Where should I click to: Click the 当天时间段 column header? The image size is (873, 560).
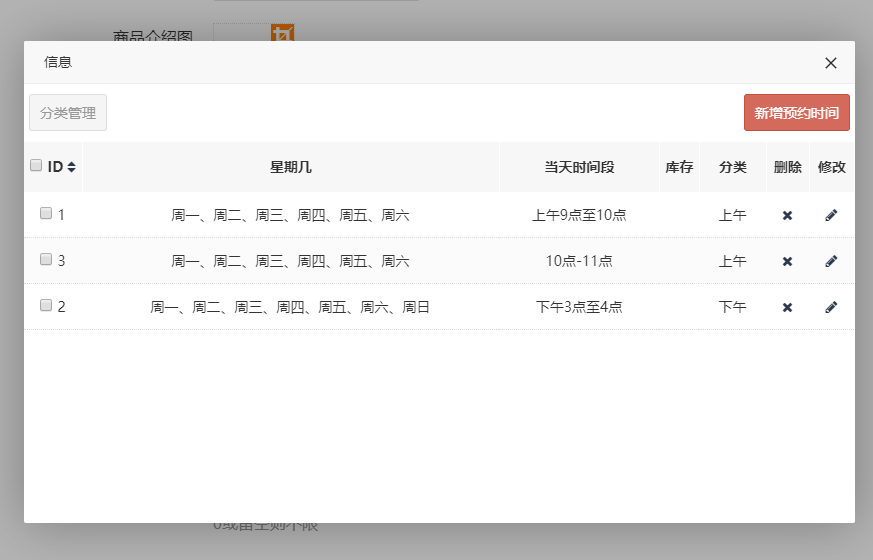pyautogui.click(x=579, y=167)
